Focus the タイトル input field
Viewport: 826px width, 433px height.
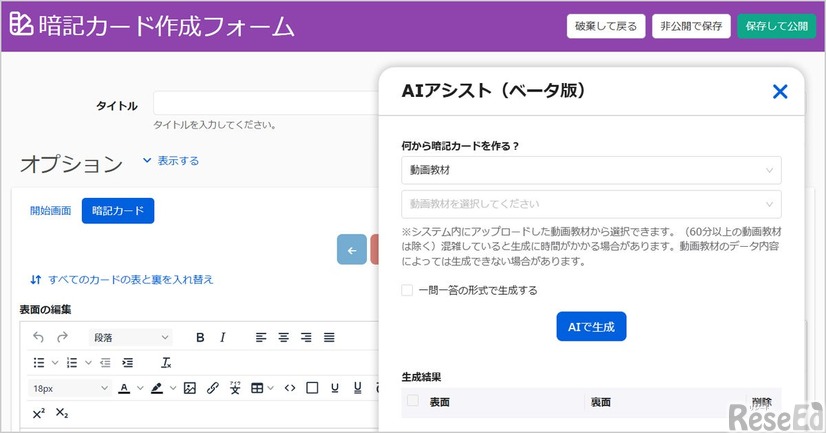(266, 103)
